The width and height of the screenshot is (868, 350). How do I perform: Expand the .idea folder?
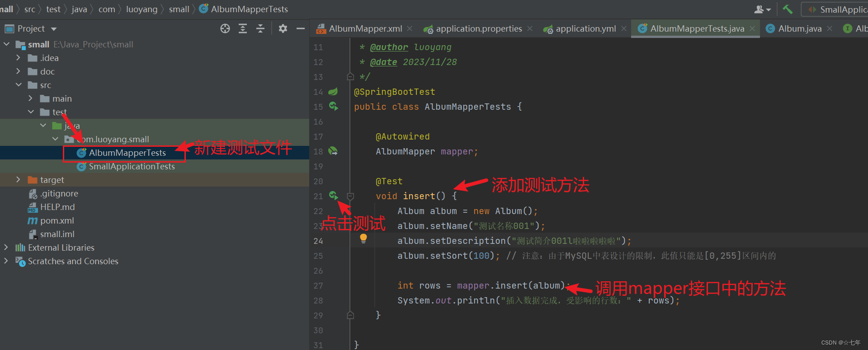point(18,58)
